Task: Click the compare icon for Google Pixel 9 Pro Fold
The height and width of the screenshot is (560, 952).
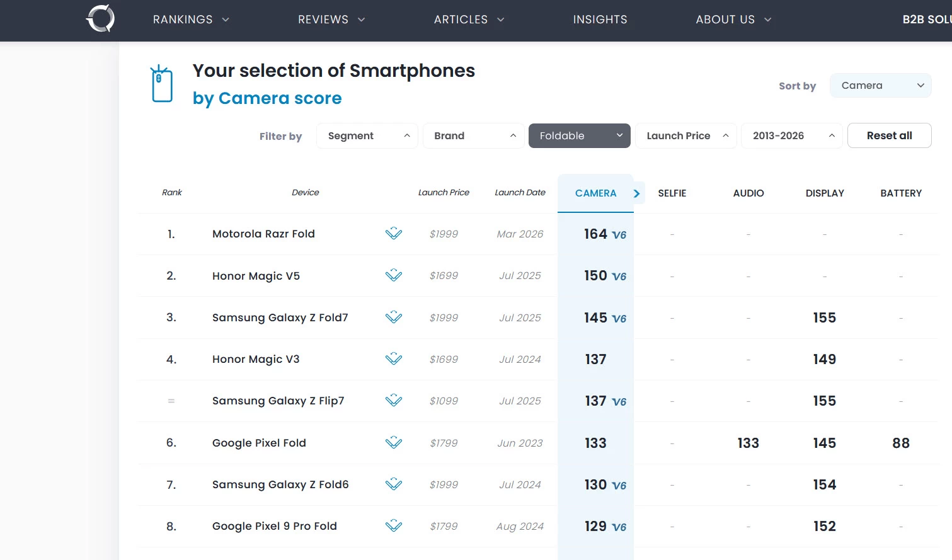Action: (394, 526)
